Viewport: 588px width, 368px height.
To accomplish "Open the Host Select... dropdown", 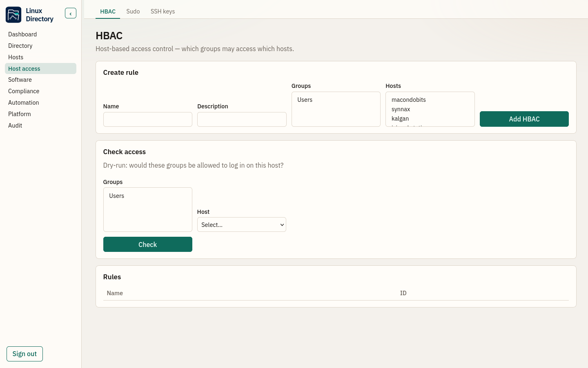I will [x=242, y=224].
